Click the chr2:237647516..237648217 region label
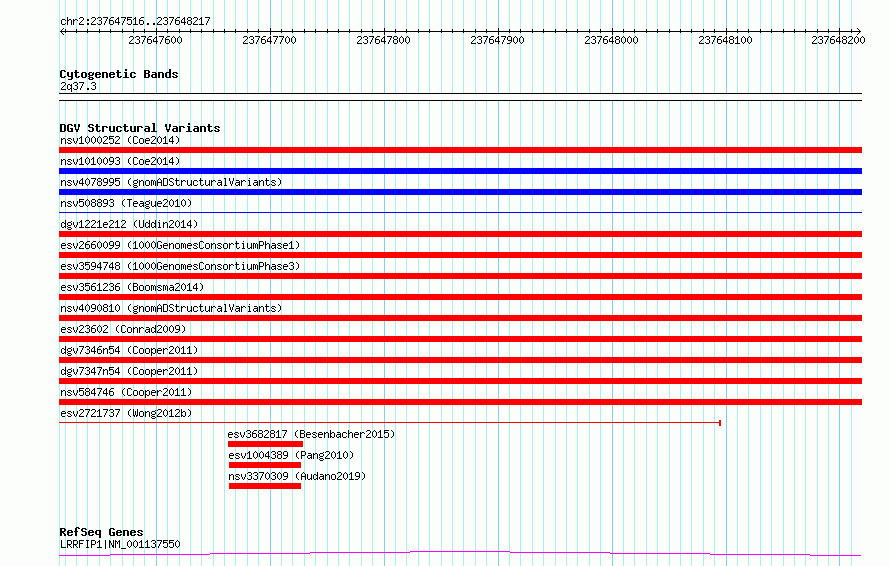The image size is (890, 566). pos(135,21)
